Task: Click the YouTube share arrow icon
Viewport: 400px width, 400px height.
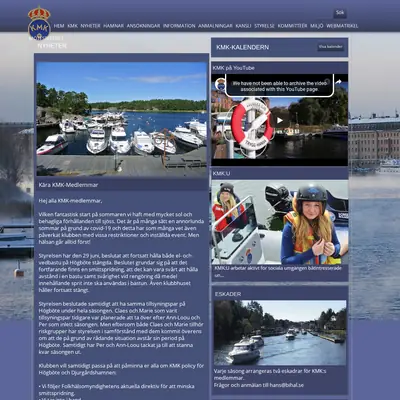Action: pos(338,82)
